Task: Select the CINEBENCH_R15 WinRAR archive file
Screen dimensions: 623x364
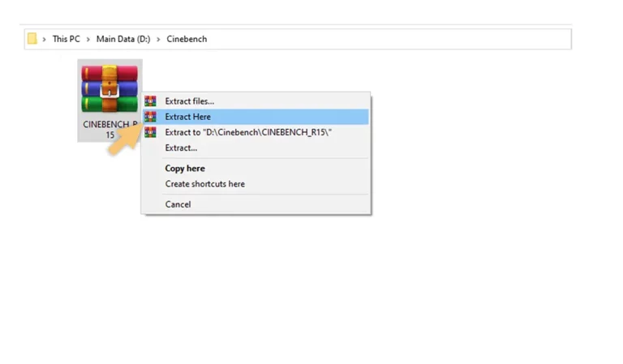Action: pyautogui.click(x=110, y=100)
